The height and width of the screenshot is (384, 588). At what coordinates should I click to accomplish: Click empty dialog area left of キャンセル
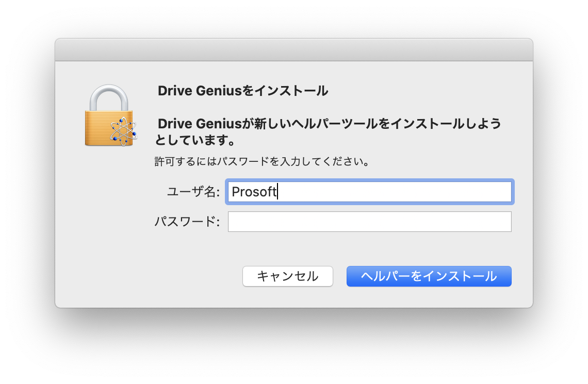155,276
